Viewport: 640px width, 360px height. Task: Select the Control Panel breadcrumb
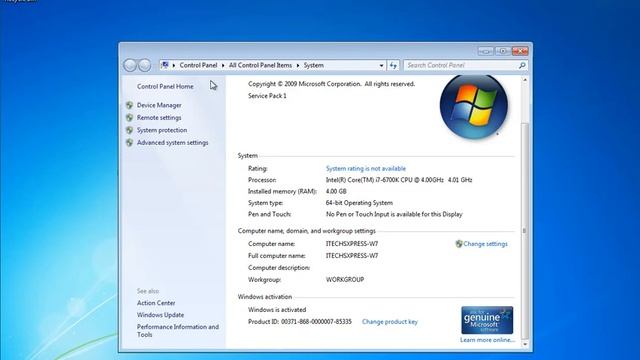(x=198, y=65)
